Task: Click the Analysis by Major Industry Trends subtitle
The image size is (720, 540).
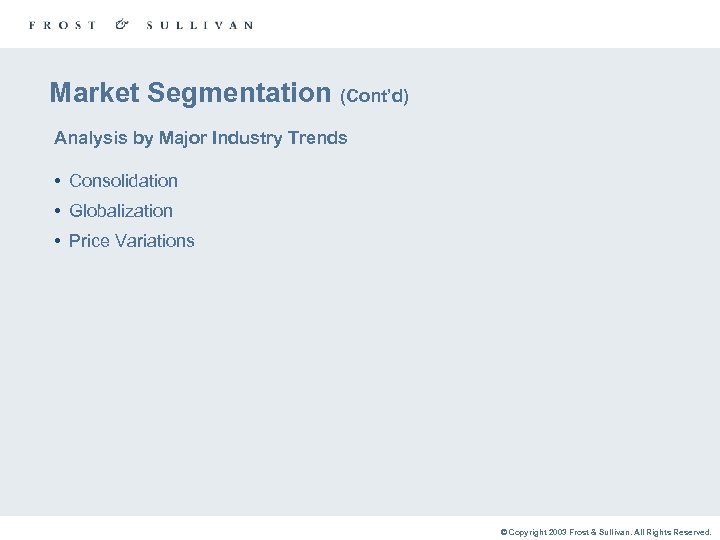Action: pos(200,138)
